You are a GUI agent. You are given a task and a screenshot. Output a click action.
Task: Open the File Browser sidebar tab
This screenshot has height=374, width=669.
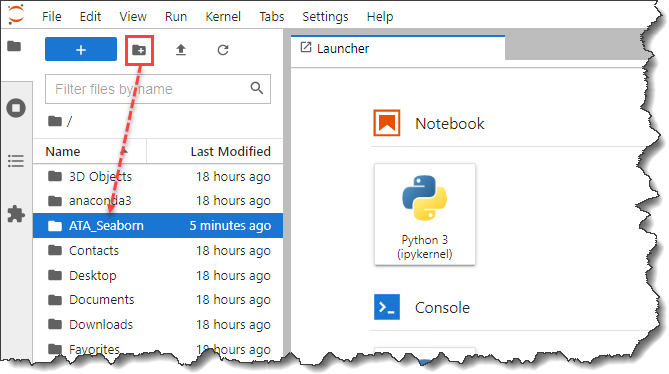point(15,46)
